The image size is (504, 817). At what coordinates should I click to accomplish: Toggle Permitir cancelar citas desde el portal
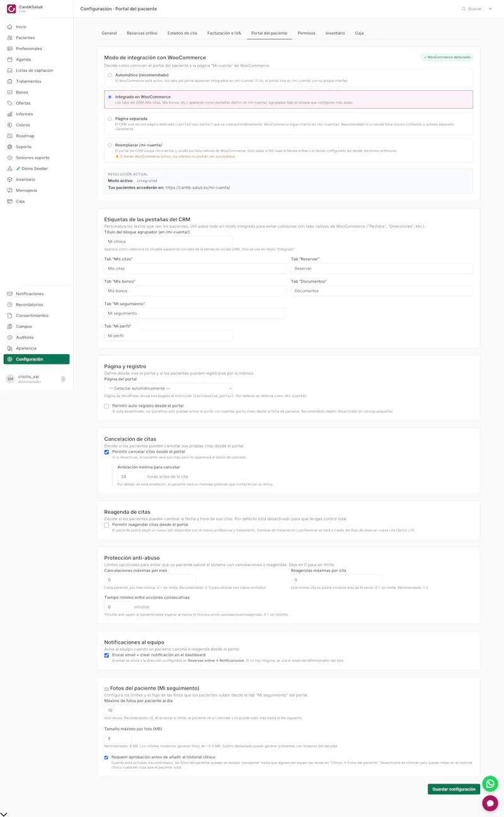tap(106, 452)
